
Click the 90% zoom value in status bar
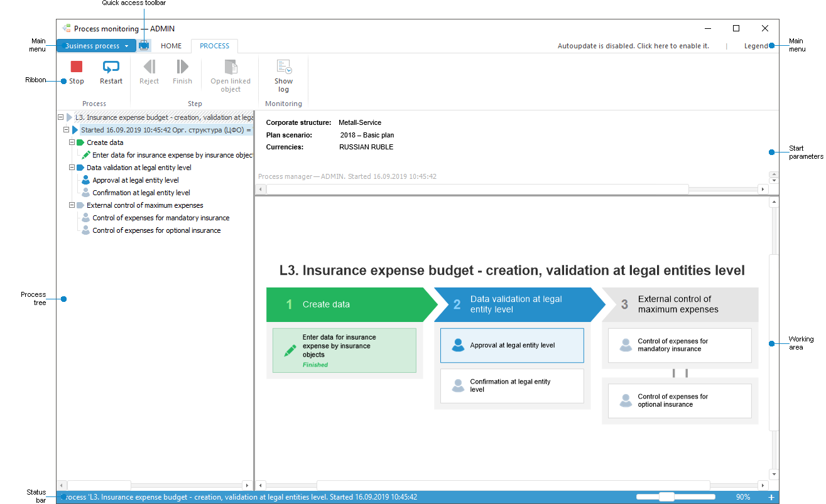tap(743, 497)
